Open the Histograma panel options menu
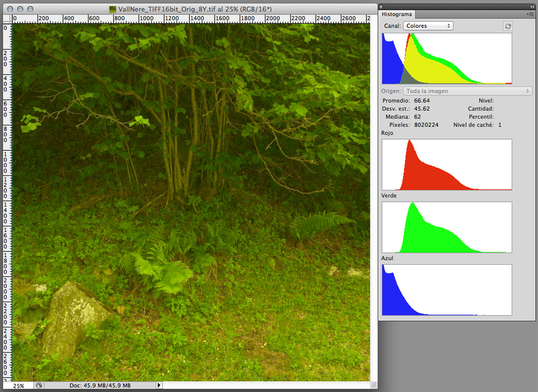The width and height of the screenshot is (538, 392). pos(530,15)
